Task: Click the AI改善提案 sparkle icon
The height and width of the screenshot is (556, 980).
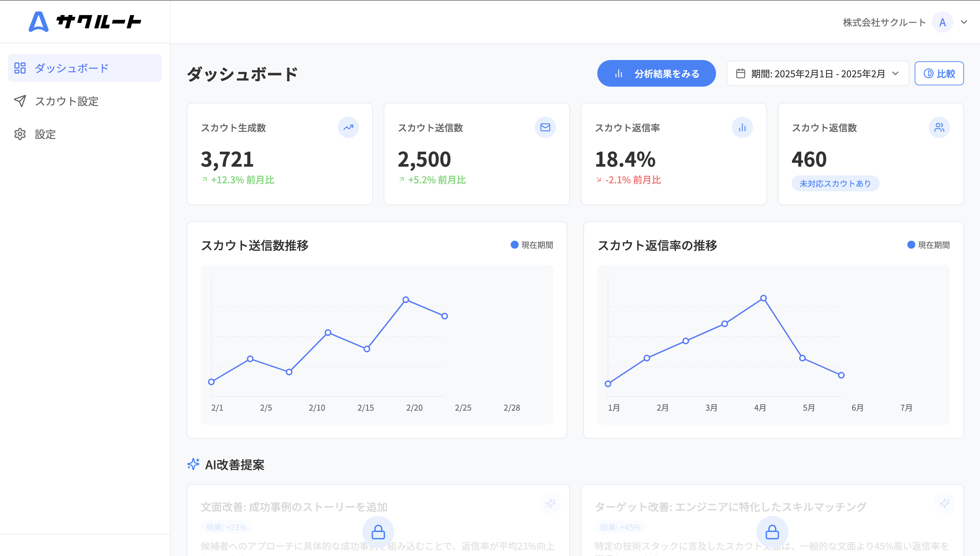Action: [x=194, y=464]
